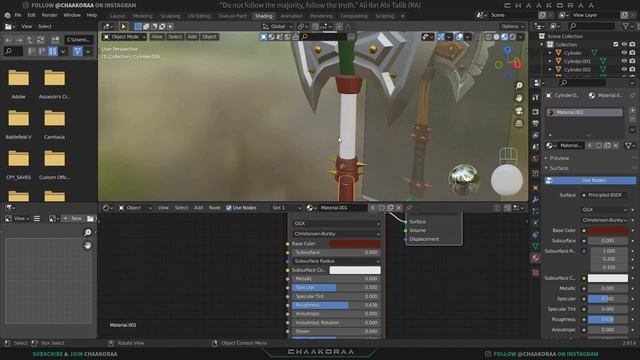Open GGX distribution dropdown in node

coord(337,223)
